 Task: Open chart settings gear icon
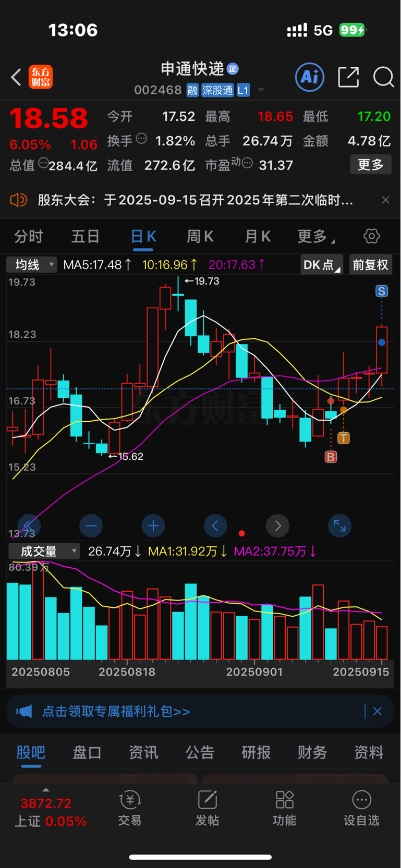click(372, 236)
